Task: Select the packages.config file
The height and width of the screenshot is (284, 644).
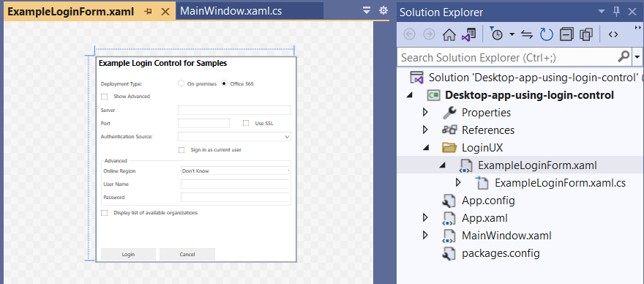Action: [501, 253]
